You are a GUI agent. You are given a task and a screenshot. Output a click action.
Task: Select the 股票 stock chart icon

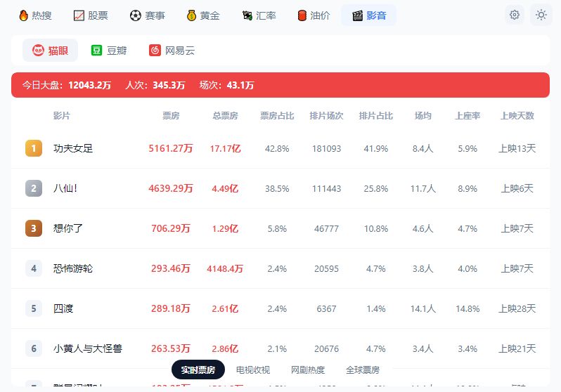pyautogui.click(x=79, y=15)
